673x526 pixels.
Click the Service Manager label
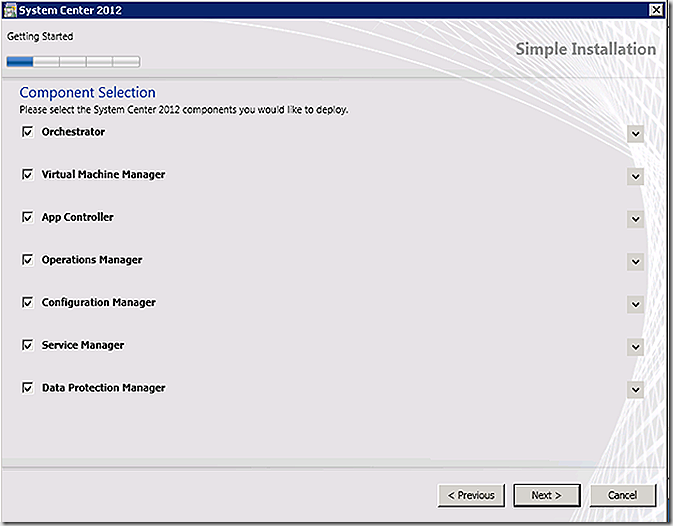(x=83, y=345)
